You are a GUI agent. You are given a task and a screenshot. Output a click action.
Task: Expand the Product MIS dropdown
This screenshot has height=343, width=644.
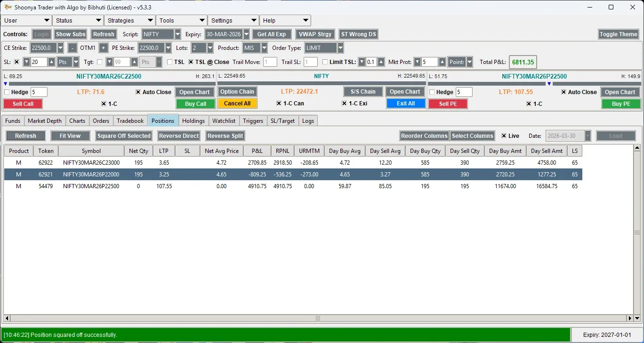[x=264, y=48]
